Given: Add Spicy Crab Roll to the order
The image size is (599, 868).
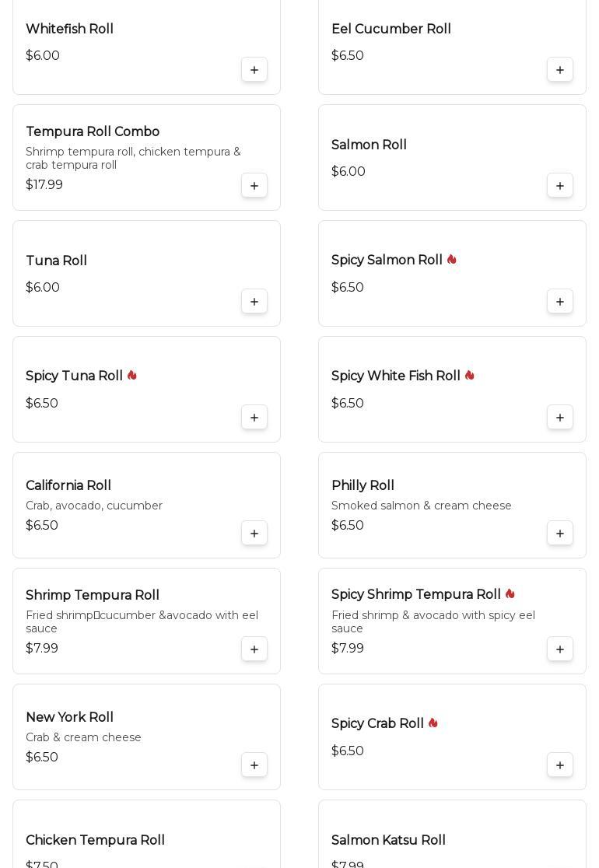Looking at the screenshot, I should (560, 765).
